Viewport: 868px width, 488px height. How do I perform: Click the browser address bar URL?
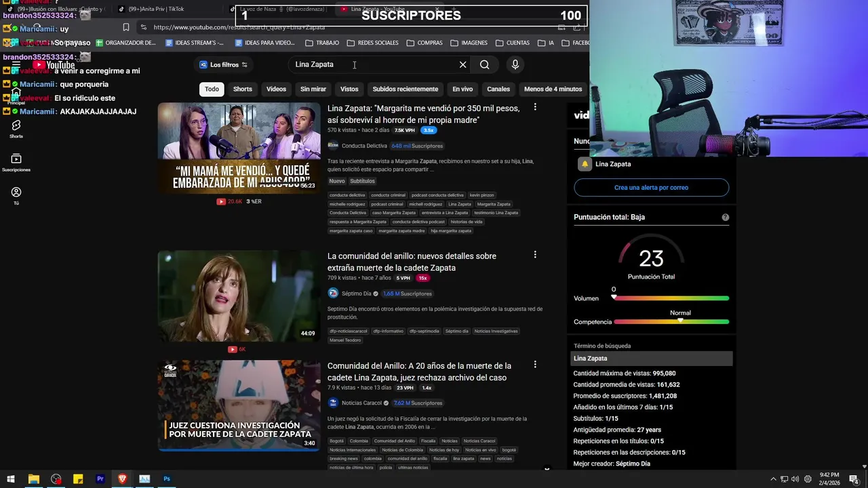click(239, 27)
